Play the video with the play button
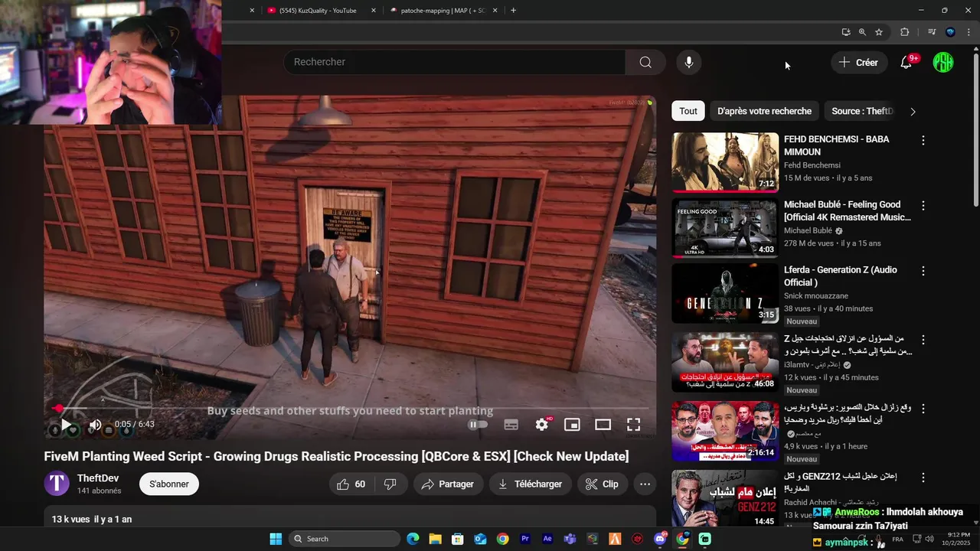Screen dimensions: 980x551 point(66,425)
